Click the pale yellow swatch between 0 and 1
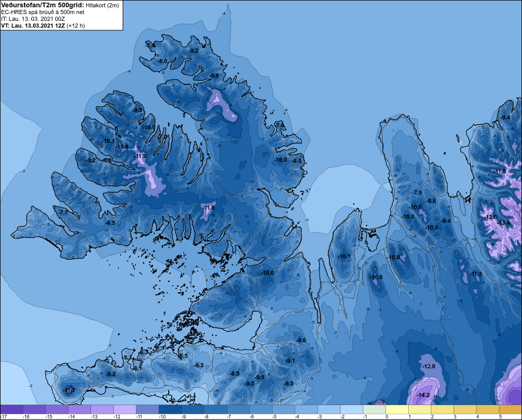The height and width of the screenshot is (420, 522). tap(397, 410)
